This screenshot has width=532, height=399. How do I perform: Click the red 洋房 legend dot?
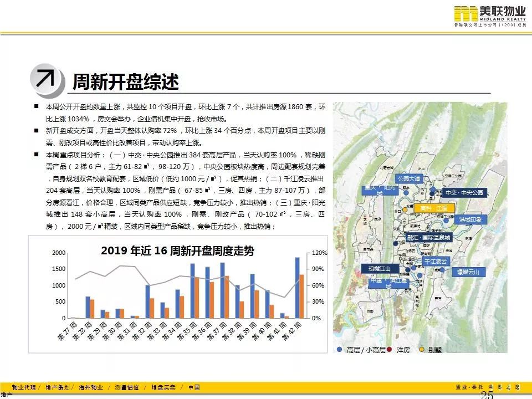click(390, 349)
